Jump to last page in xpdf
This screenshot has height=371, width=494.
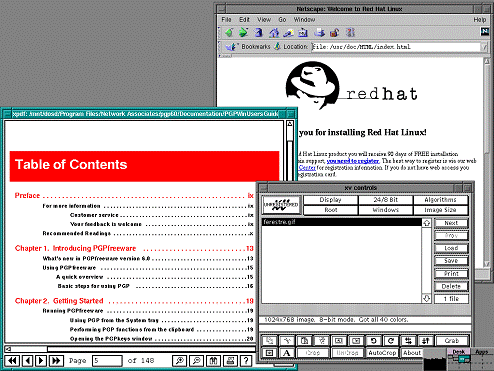tap(56, 360)
